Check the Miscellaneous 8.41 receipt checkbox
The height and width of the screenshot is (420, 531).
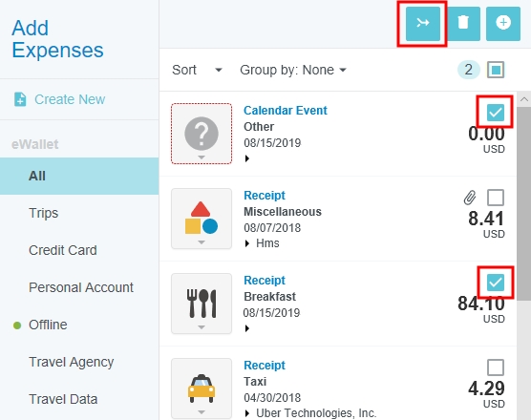pos(496,198)
